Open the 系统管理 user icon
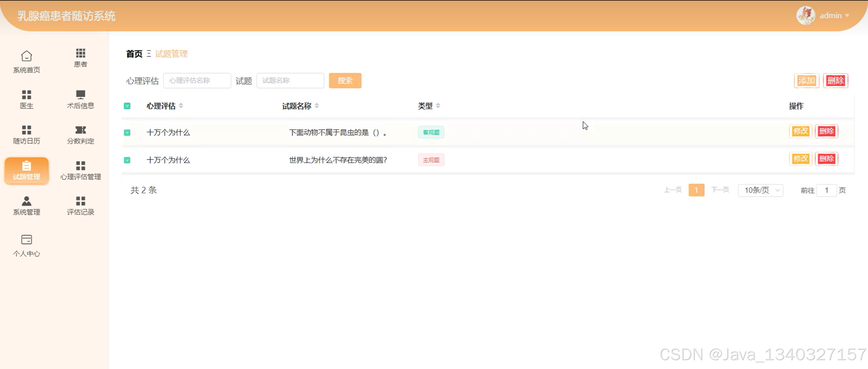 26,201
